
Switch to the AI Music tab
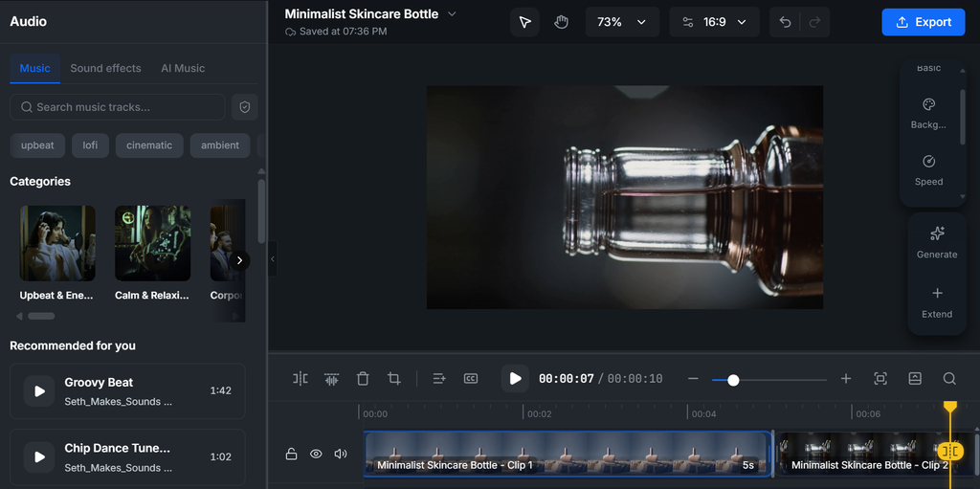click(183, 68)
